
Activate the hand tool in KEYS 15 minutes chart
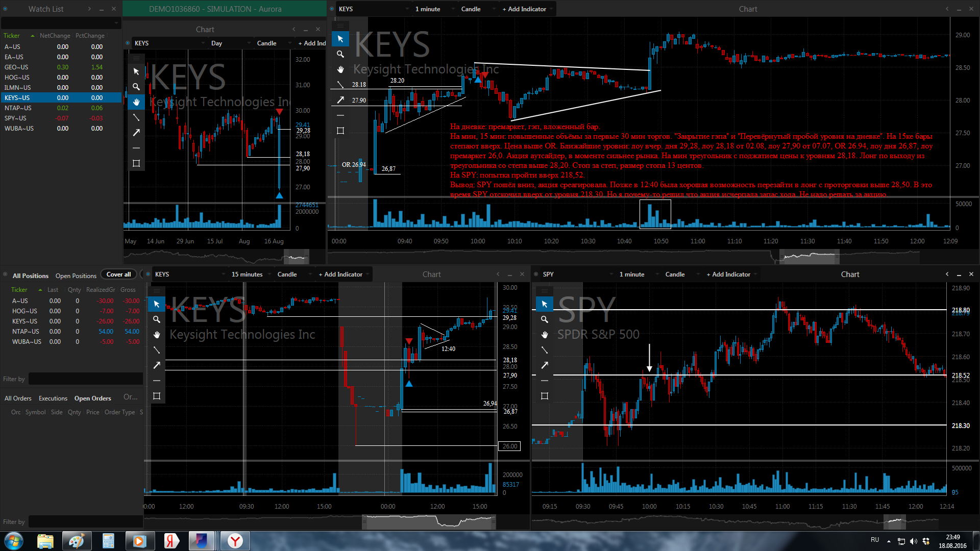click(x=157, y=335)
